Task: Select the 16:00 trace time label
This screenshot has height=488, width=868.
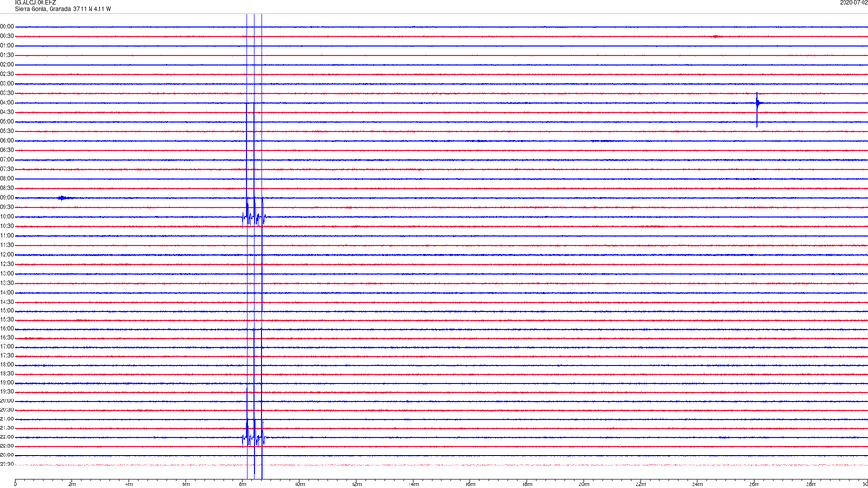Action: [x=7, y=329]
